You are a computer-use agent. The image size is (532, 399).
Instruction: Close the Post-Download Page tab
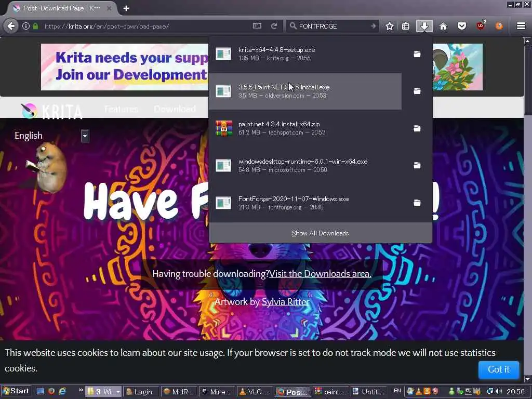109,8
